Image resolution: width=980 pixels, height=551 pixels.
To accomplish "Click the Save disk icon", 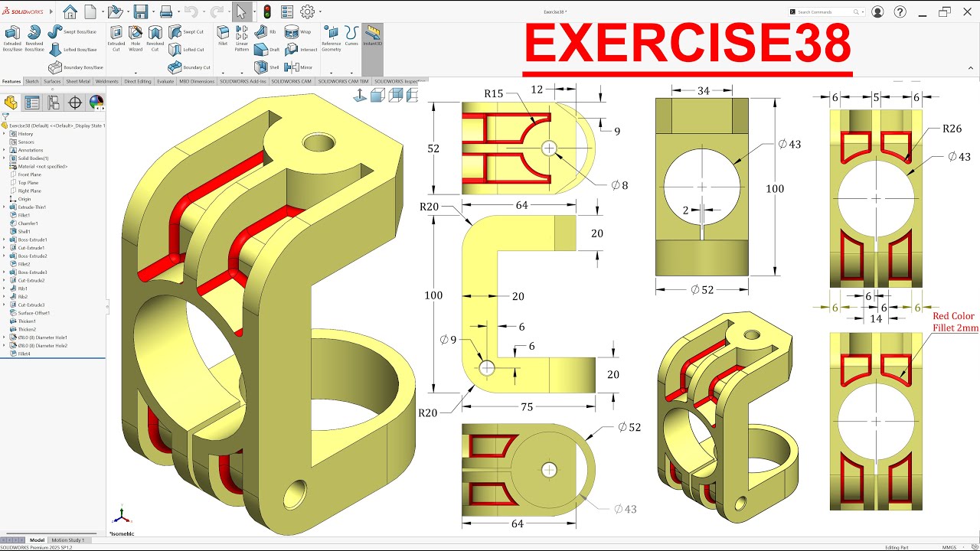I will [140, 11].
